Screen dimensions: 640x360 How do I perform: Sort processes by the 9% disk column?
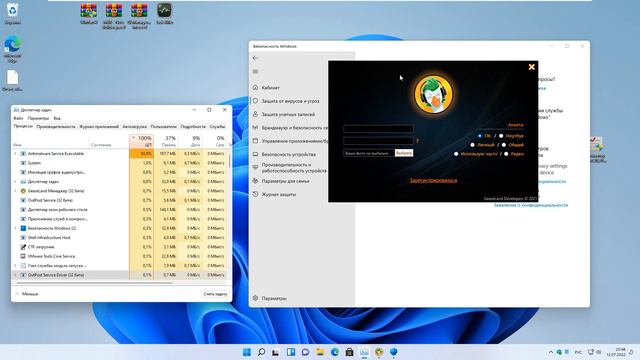190,141
